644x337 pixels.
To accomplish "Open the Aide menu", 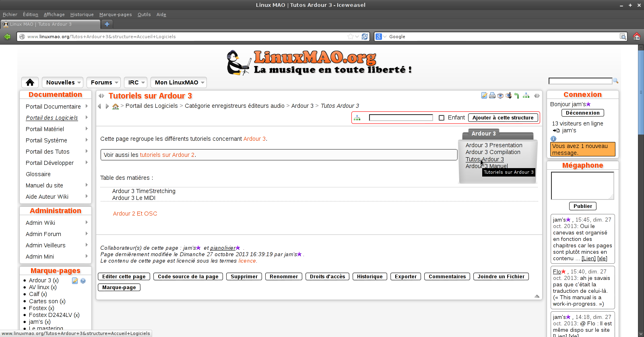I will (161, 14).
